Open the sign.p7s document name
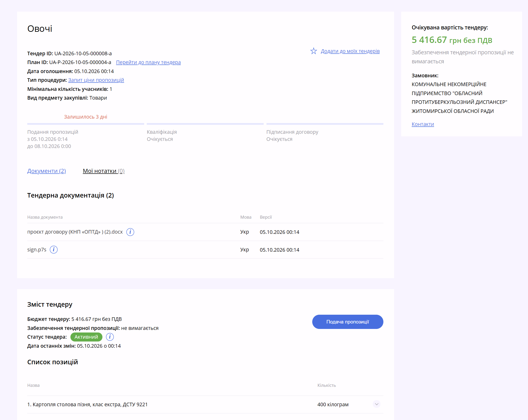528x420 pixels. coord(37,249)
